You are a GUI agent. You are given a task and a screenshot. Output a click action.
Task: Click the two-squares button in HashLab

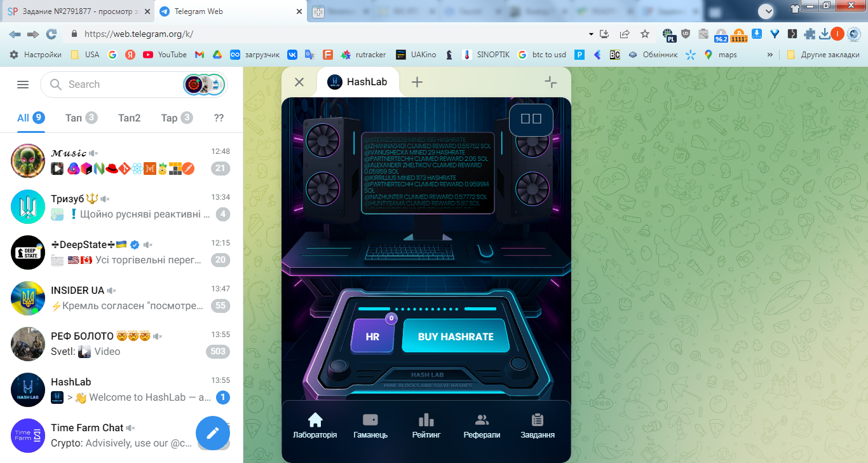coord(531,118)
